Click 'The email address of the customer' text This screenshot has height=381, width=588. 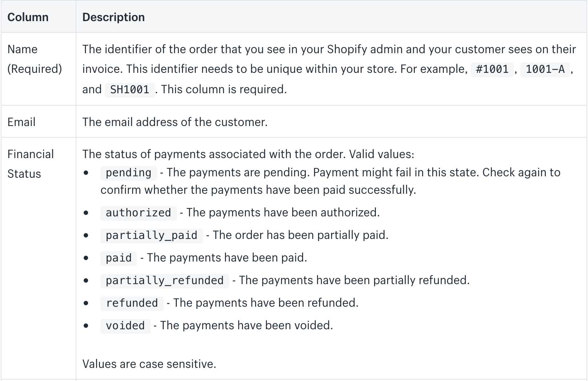(x=175, y=122)
